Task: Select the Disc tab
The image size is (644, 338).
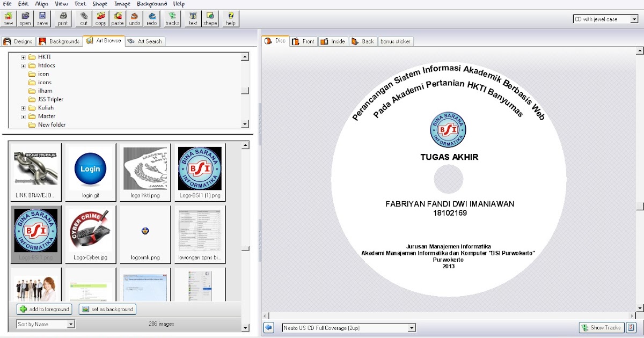Action: coord(275,41)
